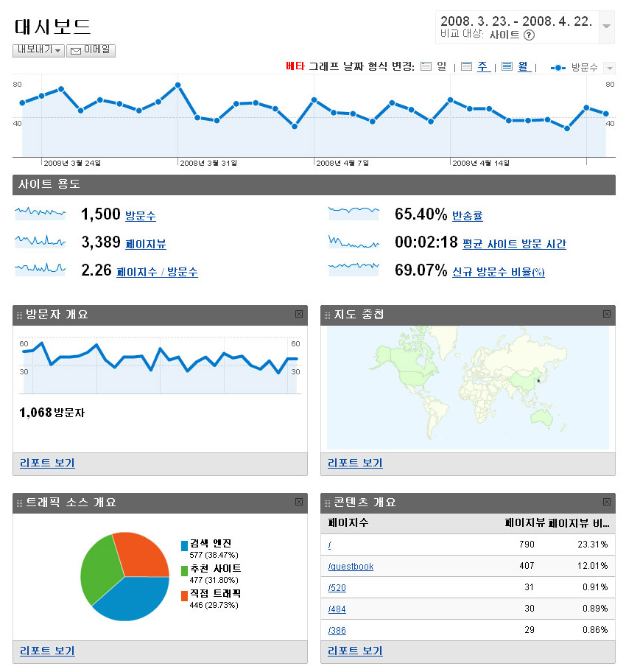Open the /guestbook page link

(351, 567)
